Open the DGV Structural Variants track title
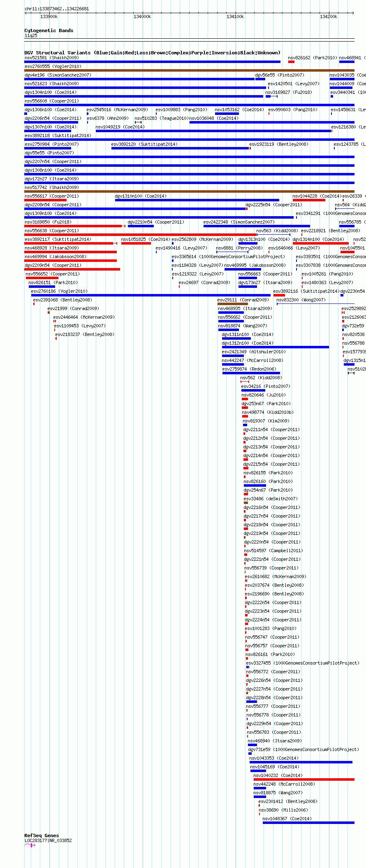The height and width of the screenshot is (868, 366). tap(152, 53)
